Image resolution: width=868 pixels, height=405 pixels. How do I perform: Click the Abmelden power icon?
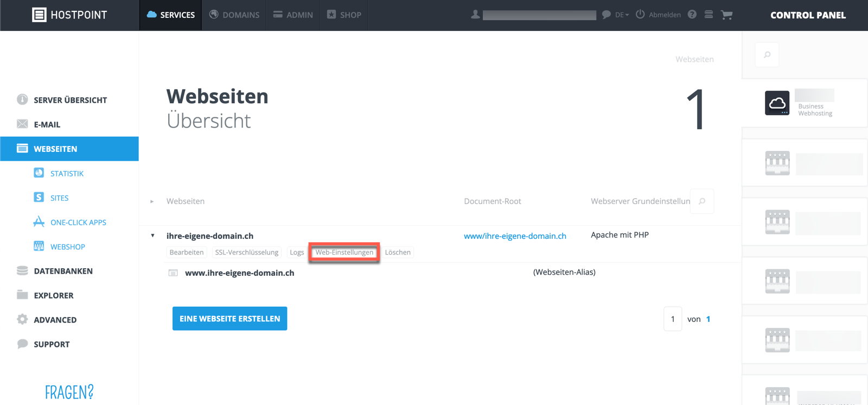click(x=640, y=15)
